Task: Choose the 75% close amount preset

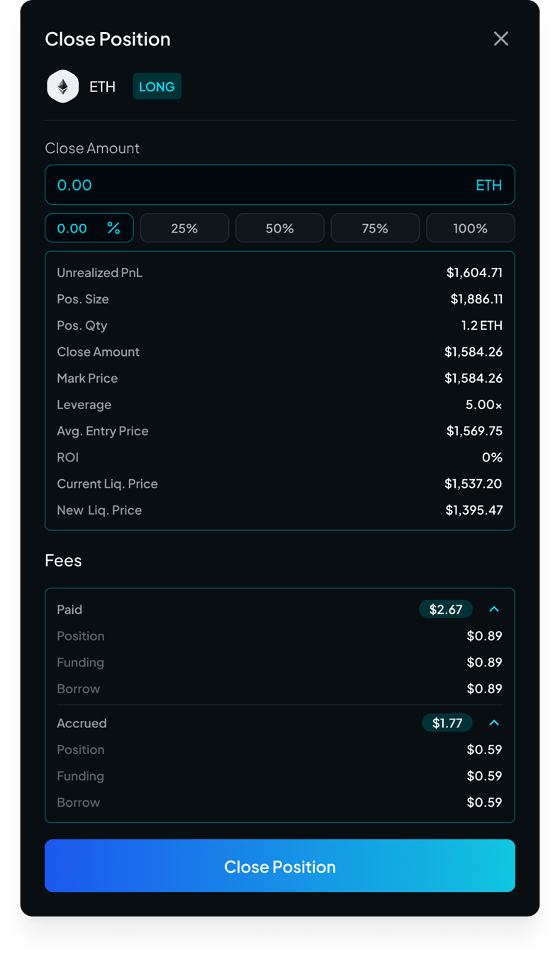Action: point(375,228)
